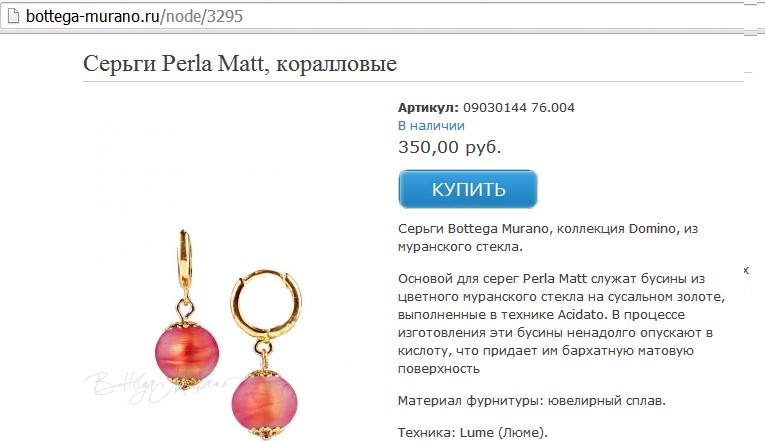Click the Техника: Lume (Люме) line
Image resolution: width=765 pixels, height=441 pixels.
coord(473,433)
